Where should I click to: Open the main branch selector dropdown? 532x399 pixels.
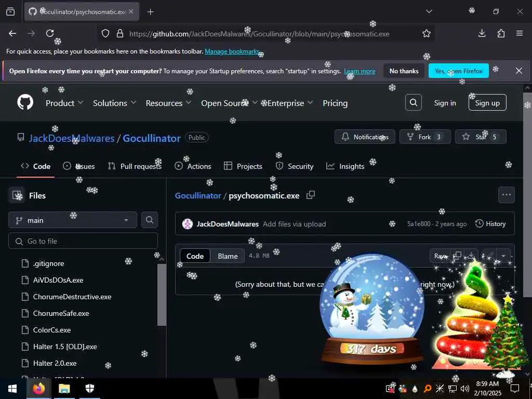pyautogui.click(x=73, y=220)
